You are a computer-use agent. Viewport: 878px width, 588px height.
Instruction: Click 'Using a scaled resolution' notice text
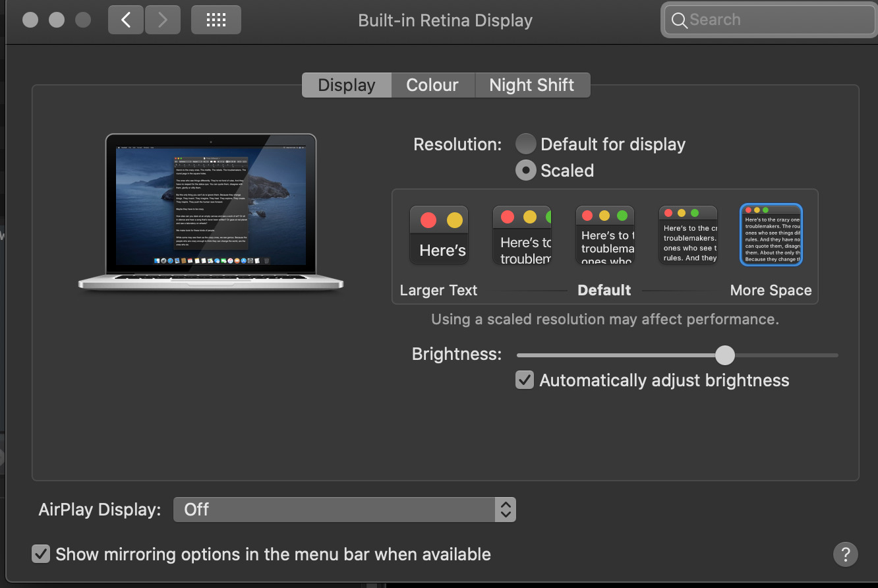pyautogui.click(x=605, y=320)
